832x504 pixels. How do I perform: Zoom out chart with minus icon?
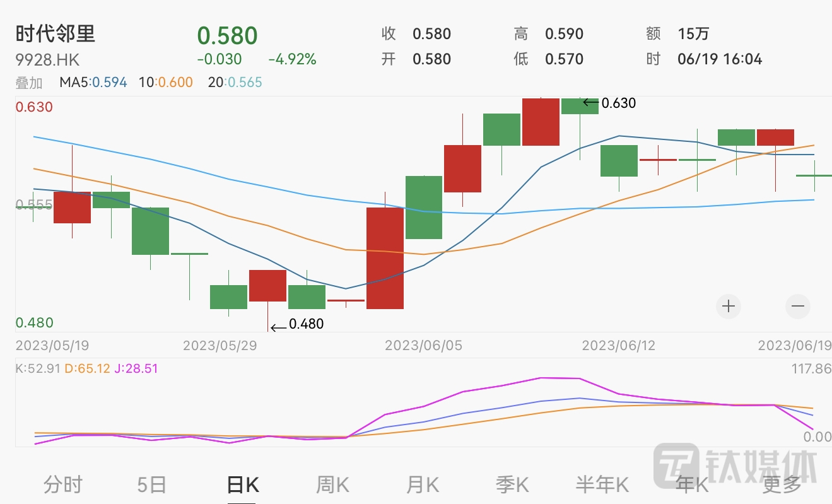click(797, 307)
